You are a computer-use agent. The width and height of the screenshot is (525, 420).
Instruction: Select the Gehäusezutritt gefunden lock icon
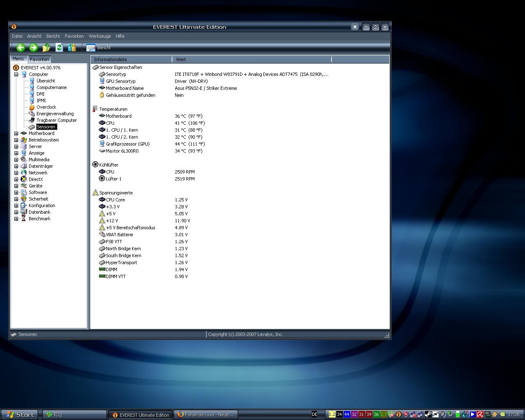[x=102, y=95]
